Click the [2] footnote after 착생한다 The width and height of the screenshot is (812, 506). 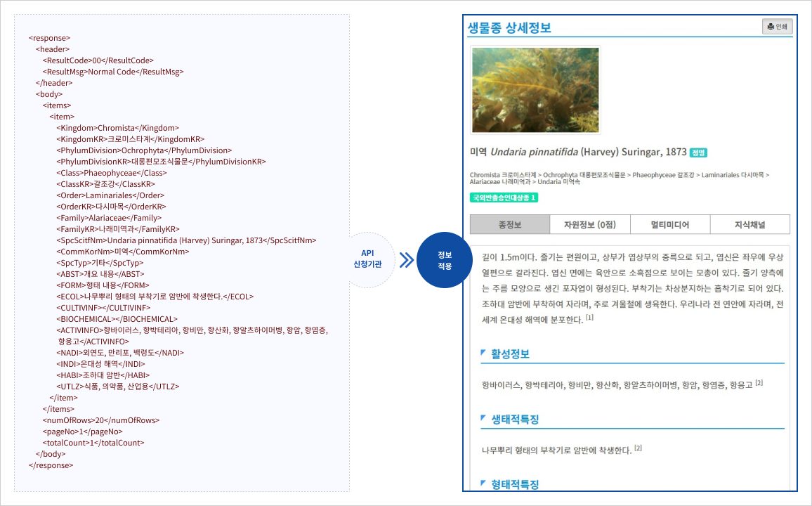639,448
